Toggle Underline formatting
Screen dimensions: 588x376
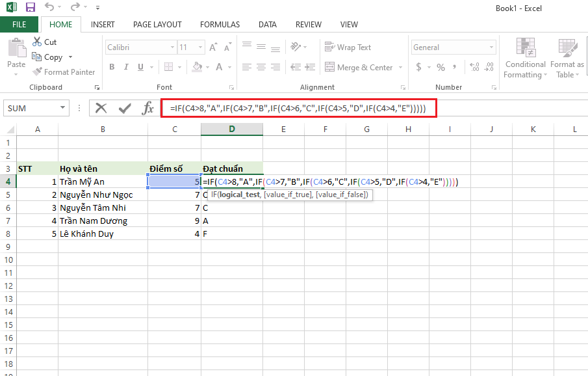click(x=140, y=66)
